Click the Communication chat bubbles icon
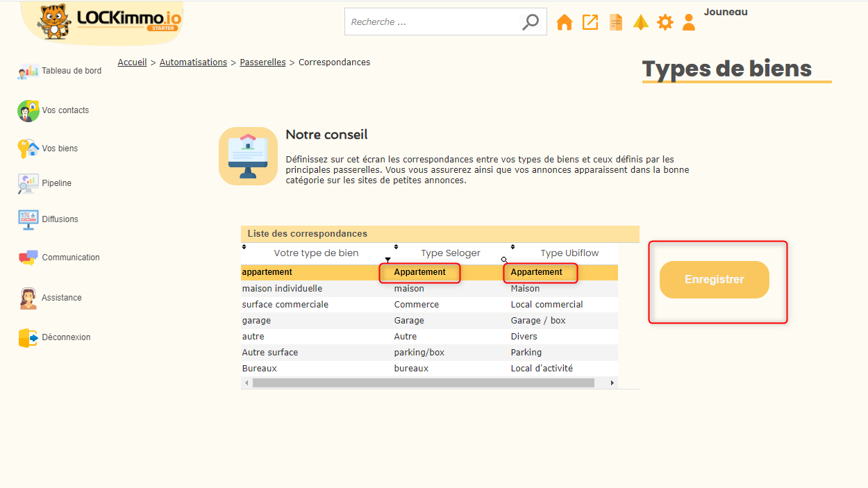The image size is (868, 488). click(28, 258)
